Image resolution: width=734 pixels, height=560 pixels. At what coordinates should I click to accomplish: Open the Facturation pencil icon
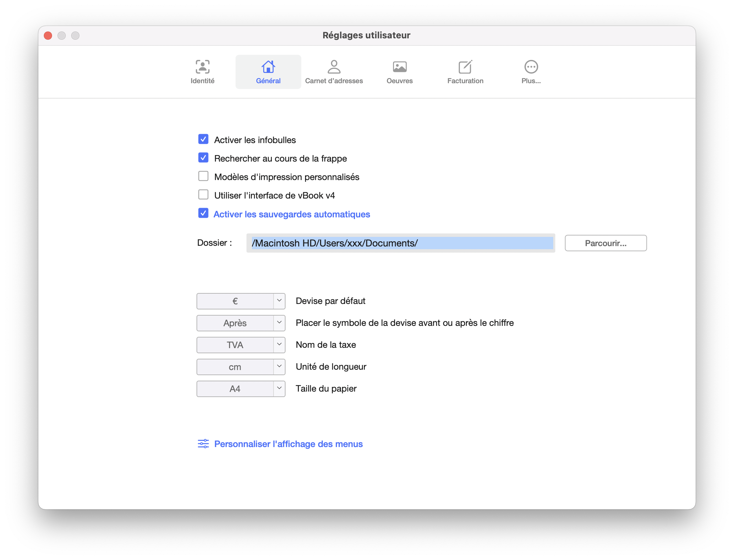tap(465, 67)
